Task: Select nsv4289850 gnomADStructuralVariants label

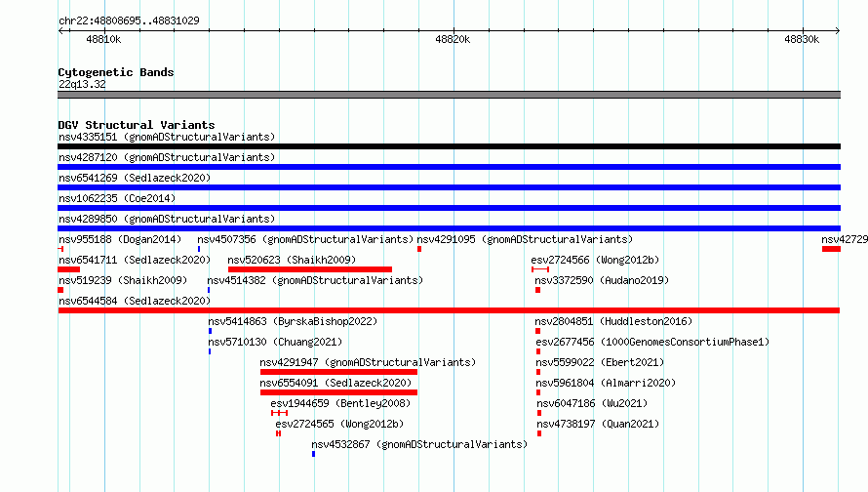Action: 167,219
